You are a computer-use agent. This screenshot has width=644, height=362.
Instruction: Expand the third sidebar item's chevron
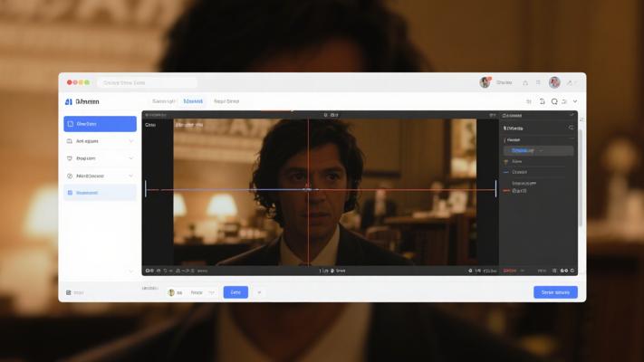pos(130,158)
